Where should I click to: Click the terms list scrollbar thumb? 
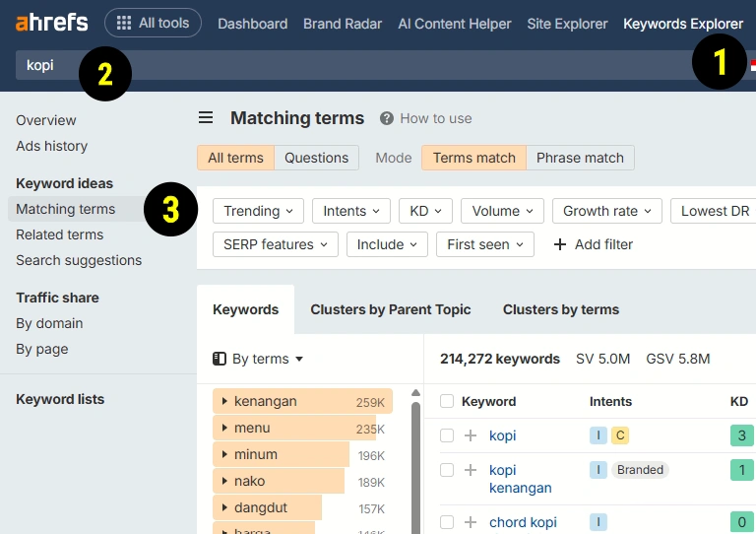[x=415, y=468]
